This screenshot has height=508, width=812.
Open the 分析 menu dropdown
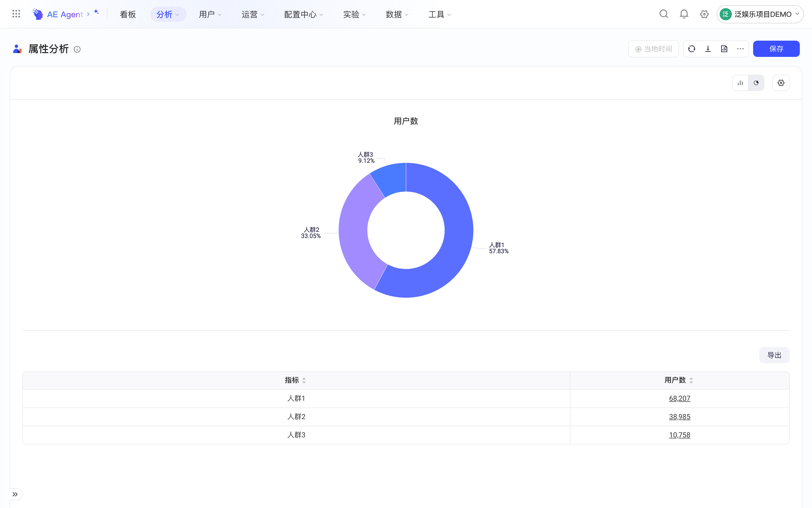tap(168, 14)
